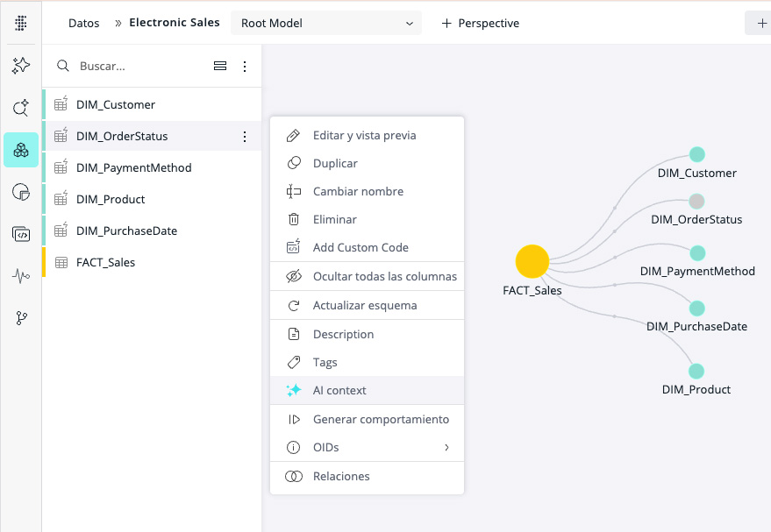
Task: Select Ocultar todas las columnas
Action: (367, 277)
